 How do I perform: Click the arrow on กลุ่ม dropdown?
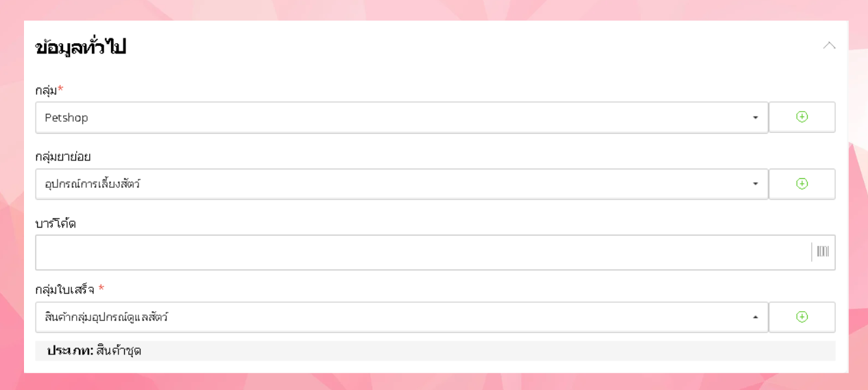[755, 118]
